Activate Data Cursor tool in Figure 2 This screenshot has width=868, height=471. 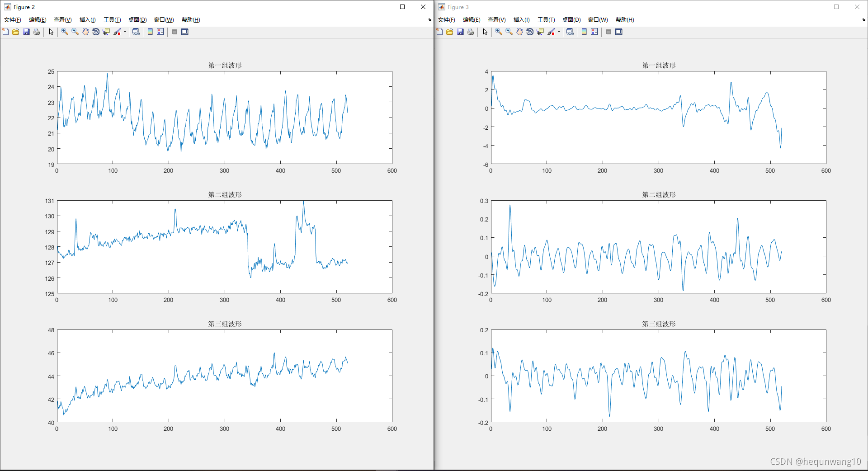pyautogui.click(x=106, y=32)
